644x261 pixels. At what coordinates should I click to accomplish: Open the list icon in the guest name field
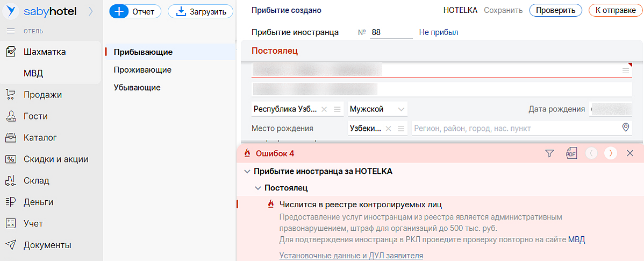626,70
